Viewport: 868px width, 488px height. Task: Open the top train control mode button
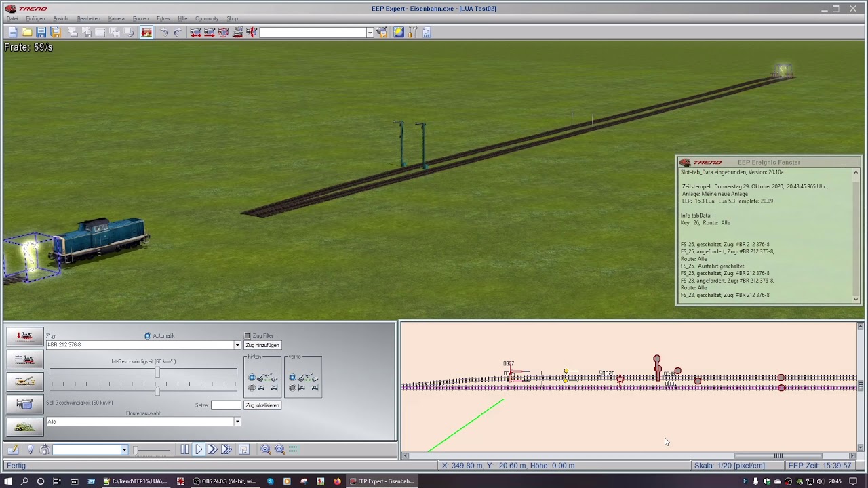[24, 336]
